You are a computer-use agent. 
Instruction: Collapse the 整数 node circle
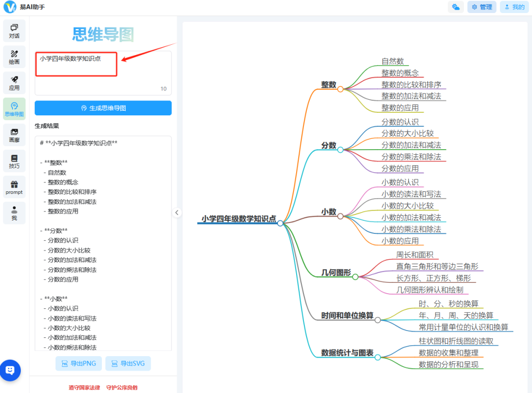pos(340,89)
